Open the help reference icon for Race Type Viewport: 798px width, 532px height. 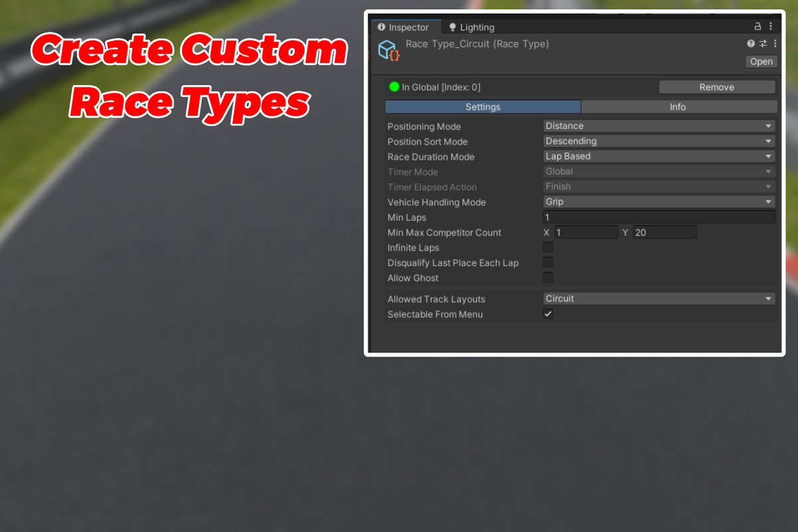point(751,44)
